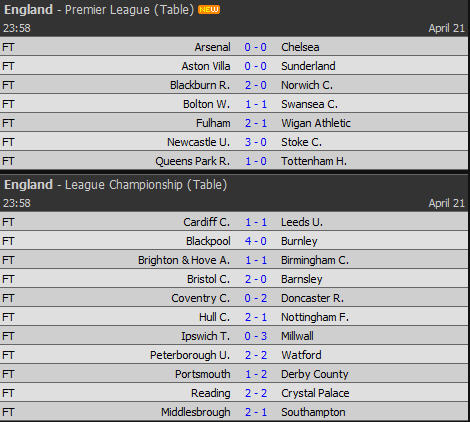The width and height of the screenshot is (470, 422).
Task: Open the Bolton W. vs Swansea score
Action: pos(256,104)
